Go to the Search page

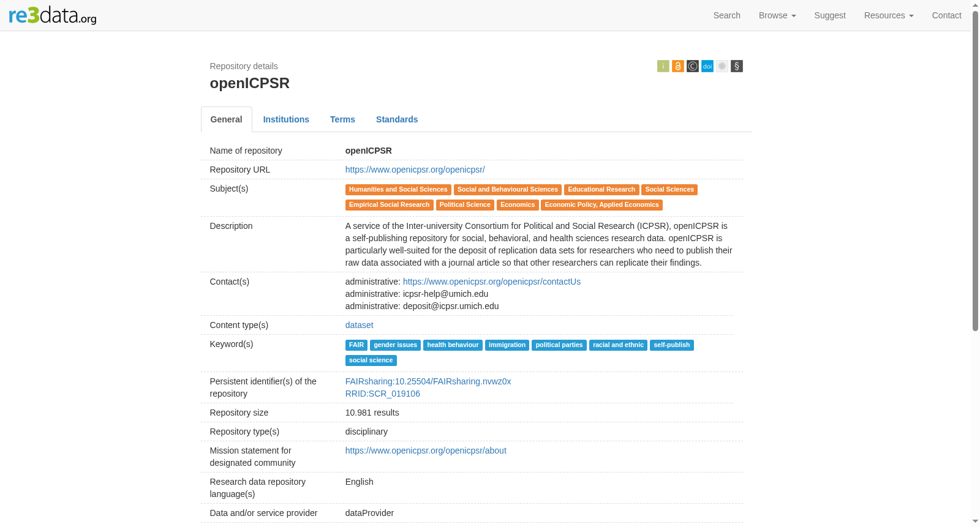tap(727, 15)
